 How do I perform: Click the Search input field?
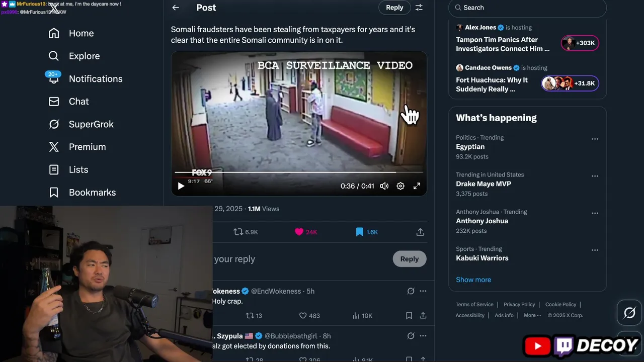coord(527,8)
